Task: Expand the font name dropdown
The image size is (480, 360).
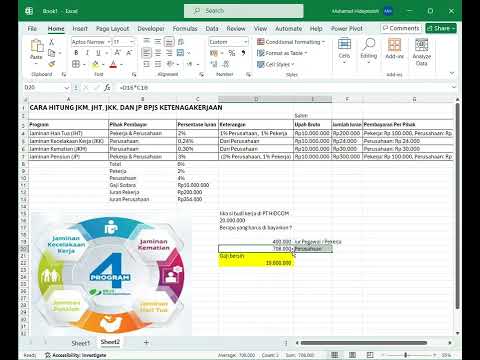Action: (109, 42)
